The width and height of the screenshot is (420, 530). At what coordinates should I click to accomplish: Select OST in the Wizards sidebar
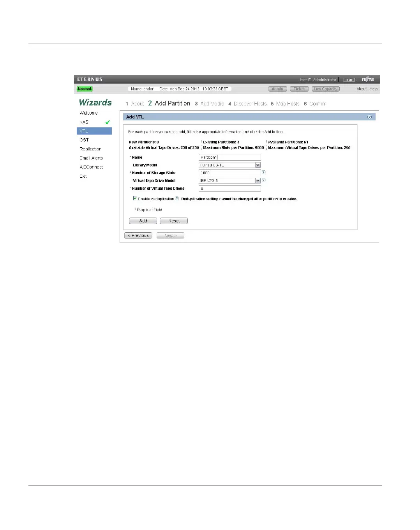point(84,140)
